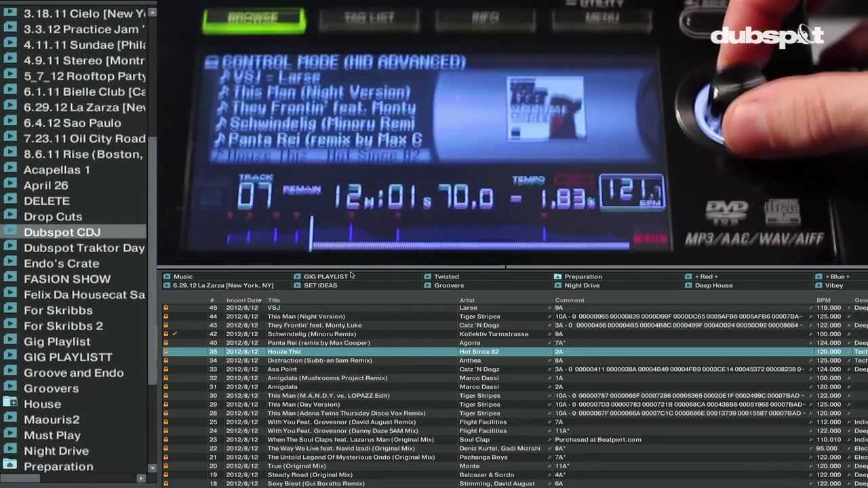868x488 pixels.
Task: Click the magnifier icon next to BPM 119.000
Action: [x=849, y=308]
